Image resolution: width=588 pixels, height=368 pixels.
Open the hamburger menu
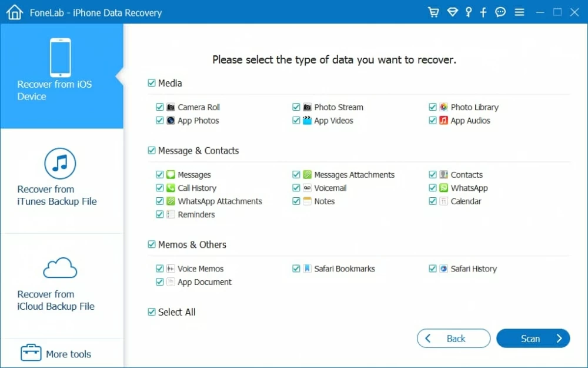(x=520, y=12)
